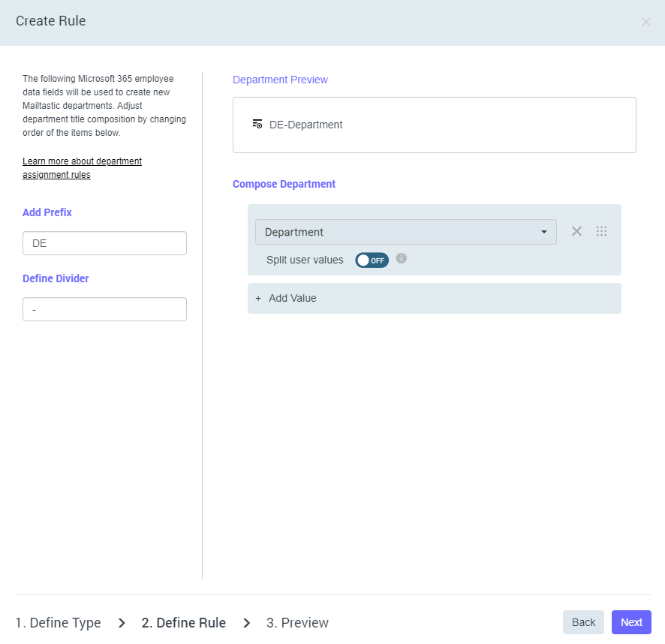This screenshot has height=644, width=665.
Task: Click the chevron before 3. Preview
Action: click(x=246, y=623)
